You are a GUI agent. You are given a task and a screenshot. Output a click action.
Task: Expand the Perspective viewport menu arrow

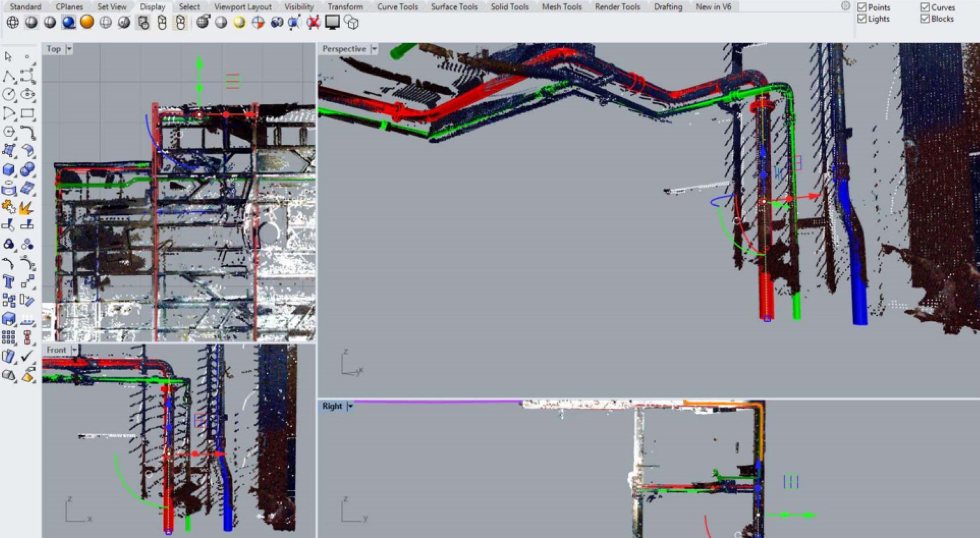click(x=374, y=49)
